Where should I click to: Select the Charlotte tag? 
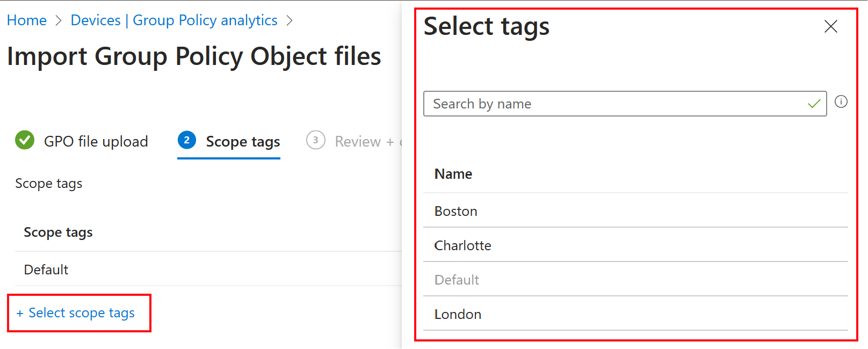(x=462, y=245)
